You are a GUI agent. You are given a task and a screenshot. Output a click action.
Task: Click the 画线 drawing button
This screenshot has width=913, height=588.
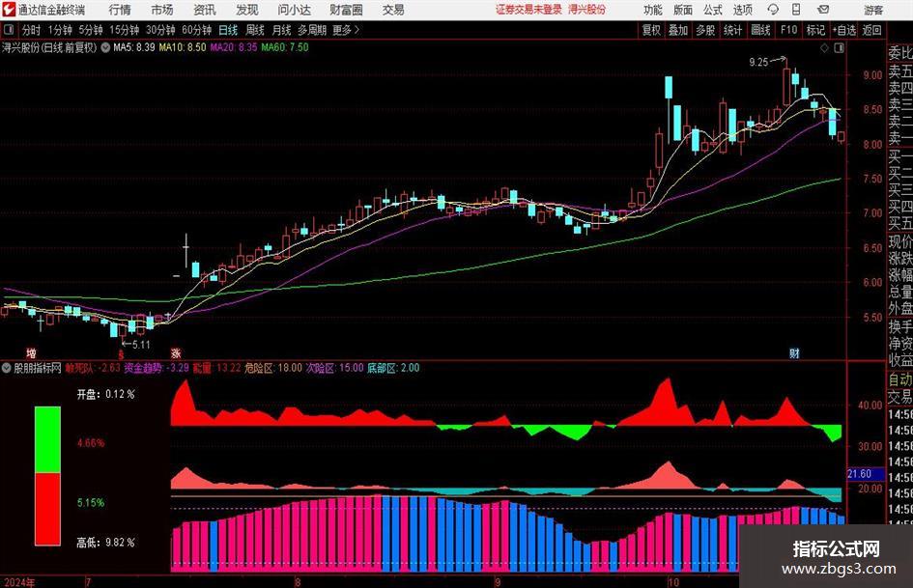760,30
